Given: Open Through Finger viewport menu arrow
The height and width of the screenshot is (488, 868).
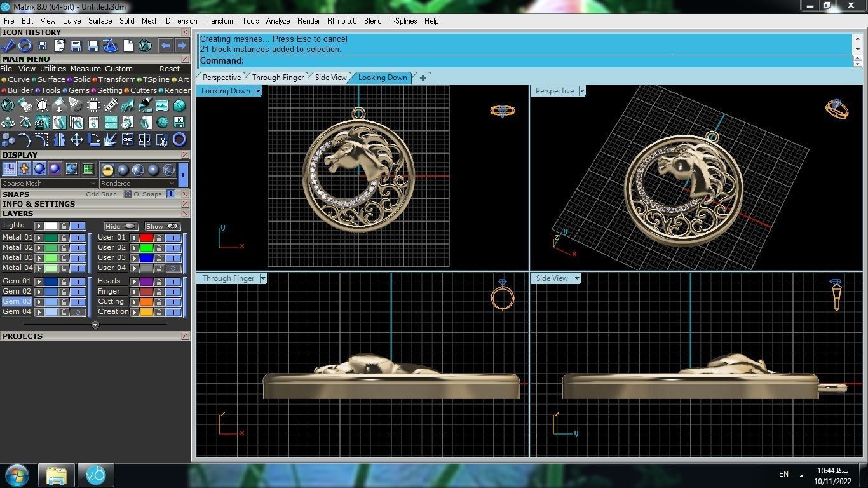Looking at the screenshot, I should (x=263, y=278).
